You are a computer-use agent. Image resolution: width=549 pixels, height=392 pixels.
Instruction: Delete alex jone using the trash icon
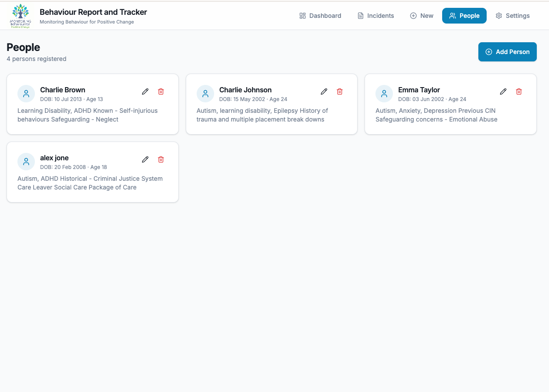point(161,159)
